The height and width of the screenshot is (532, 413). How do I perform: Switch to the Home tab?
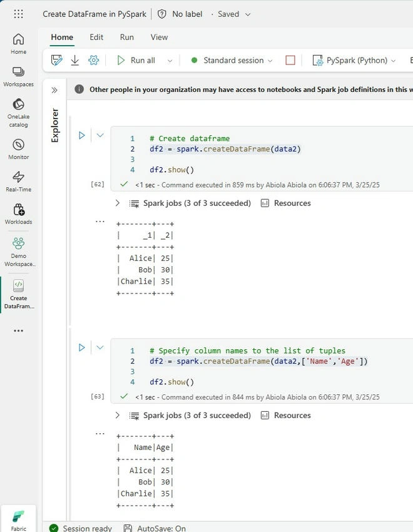click(62, 38)
